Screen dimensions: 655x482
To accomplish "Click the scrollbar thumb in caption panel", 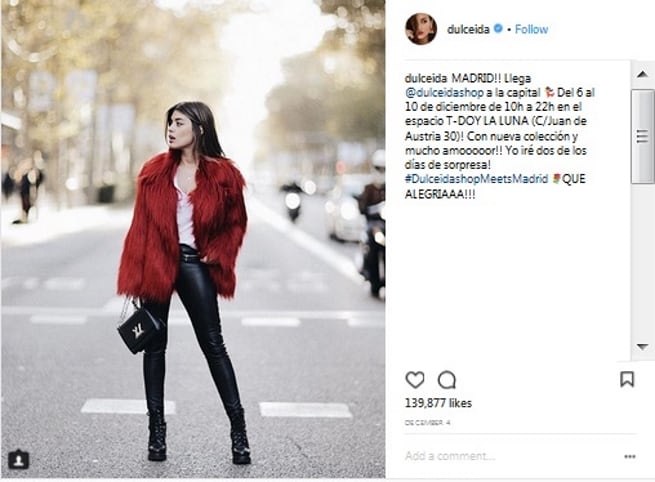I will pos(642,136).
